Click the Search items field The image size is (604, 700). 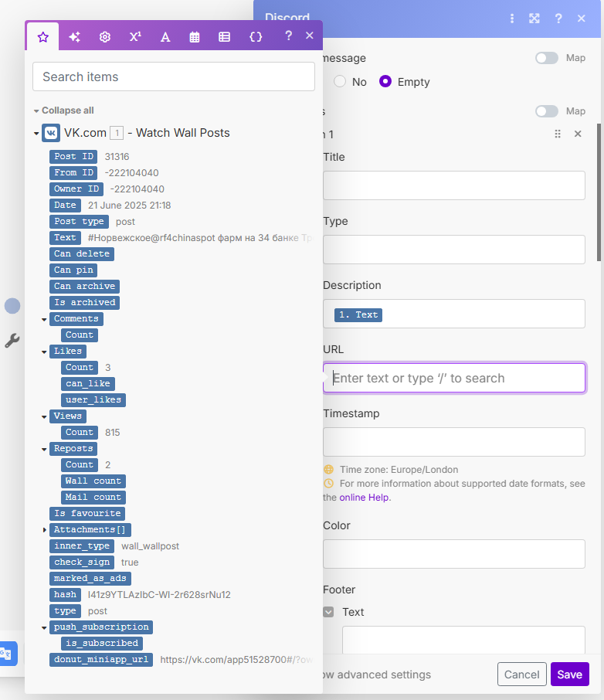click(174, 76)
